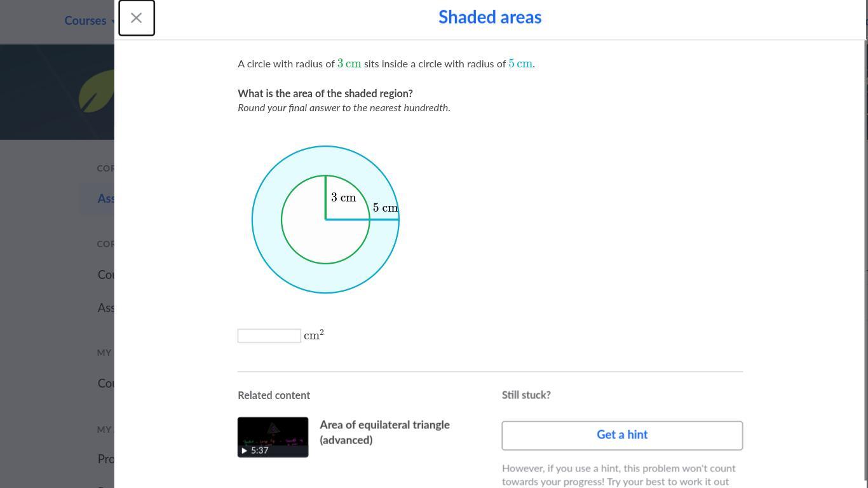Viewport: 868px width, 488px height.
Task: Click the teal "5 cm" text in question
Action: 520,64
